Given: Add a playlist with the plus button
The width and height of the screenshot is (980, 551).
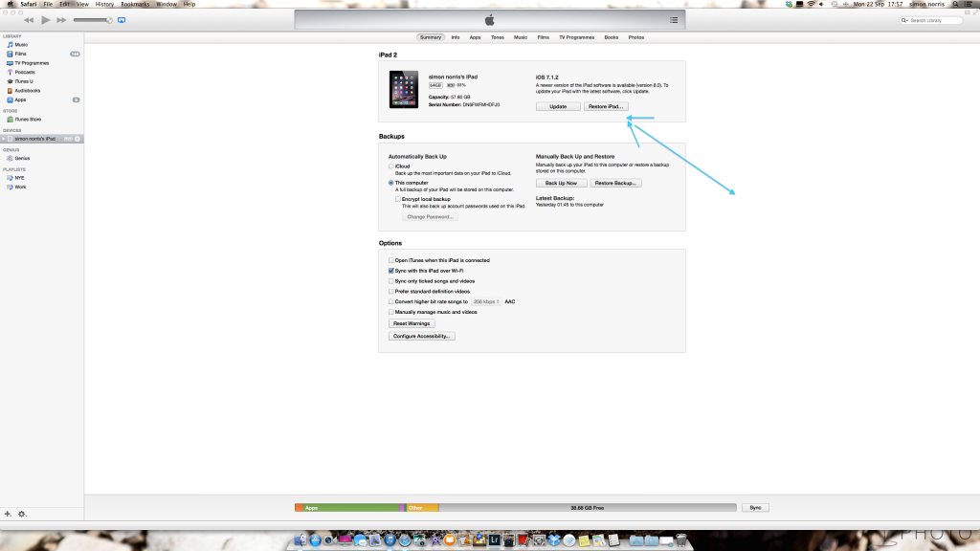Looking at the screenshot, I should (8, 514).
